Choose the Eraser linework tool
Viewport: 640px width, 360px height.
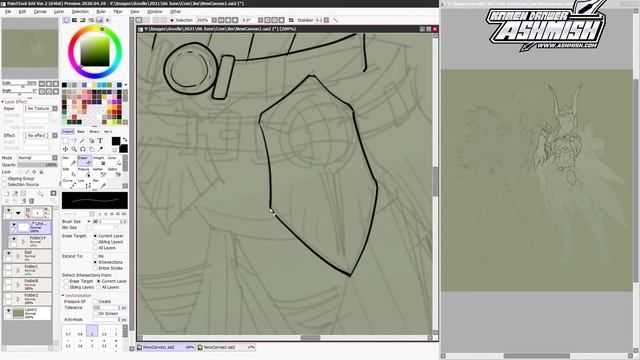(x=84, y=161)
